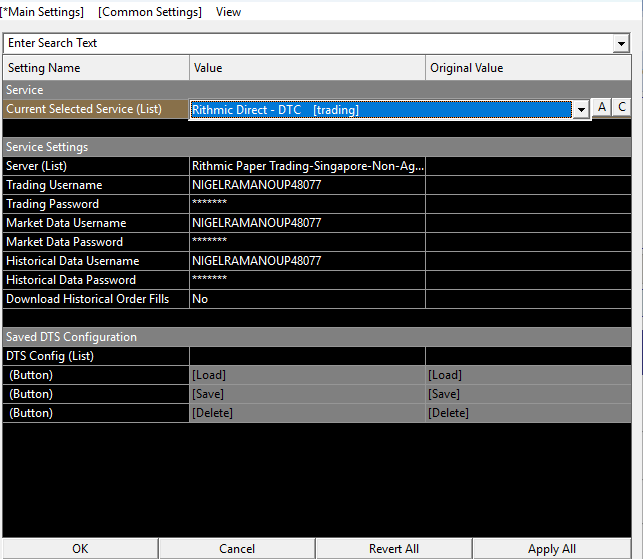
Task: Click the Service section header
Action: pos(317,90)
